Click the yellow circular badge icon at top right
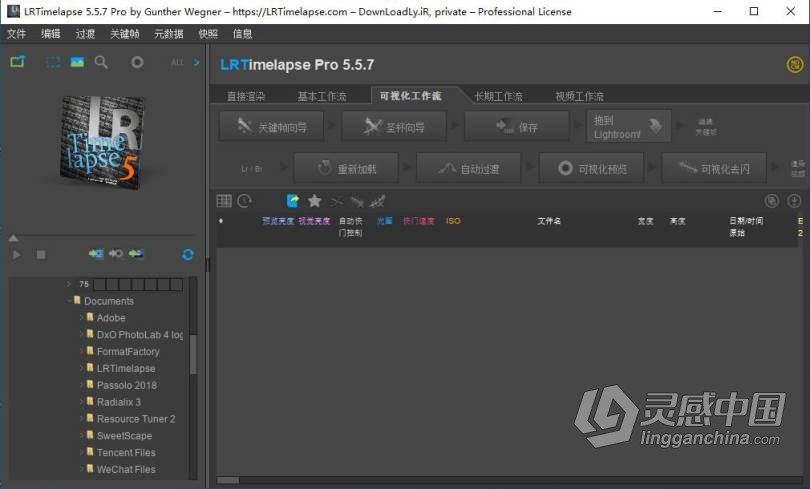Screen dimensions: 810x489 [795, 65]
